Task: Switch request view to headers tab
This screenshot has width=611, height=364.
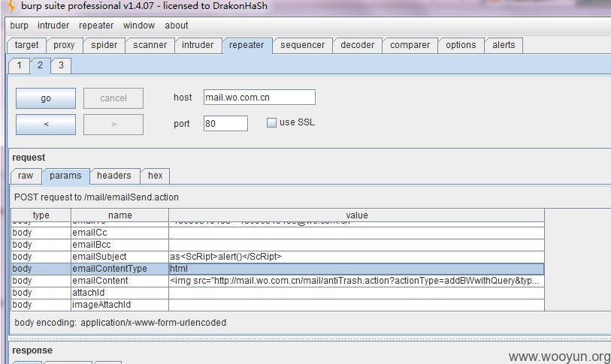Action: click(114, 176)
